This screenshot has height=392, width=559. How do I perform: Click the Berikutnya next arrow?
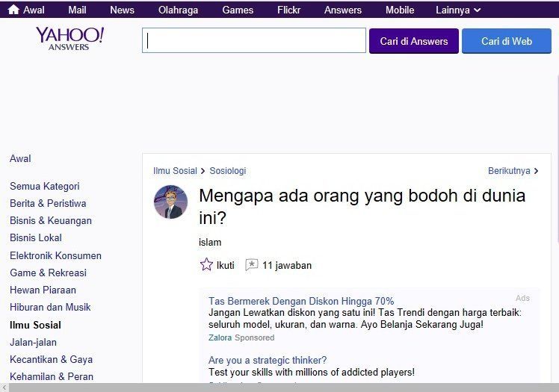[536, 171]
